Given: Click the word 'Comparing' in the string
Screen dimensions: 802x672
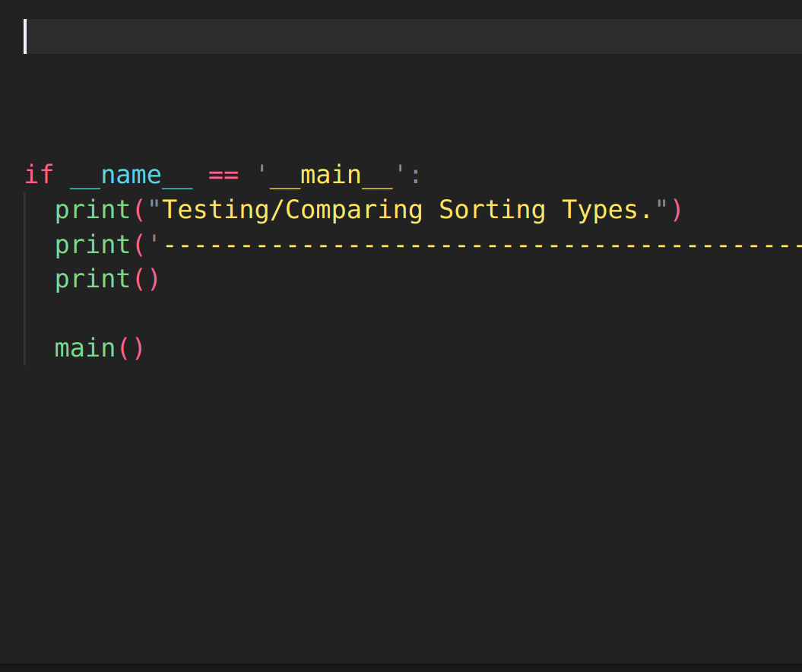Looking at the screenshot, I should (354, 210).
